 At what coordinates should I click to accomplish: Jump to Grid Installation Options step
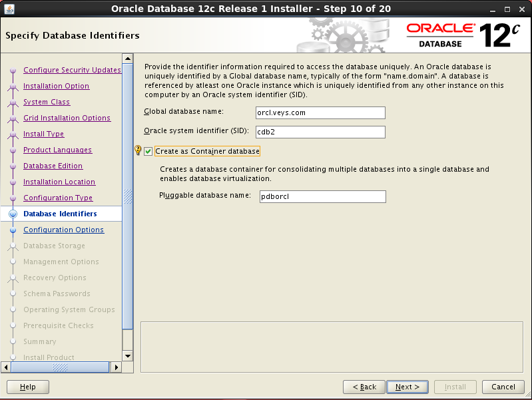[67, 118]
